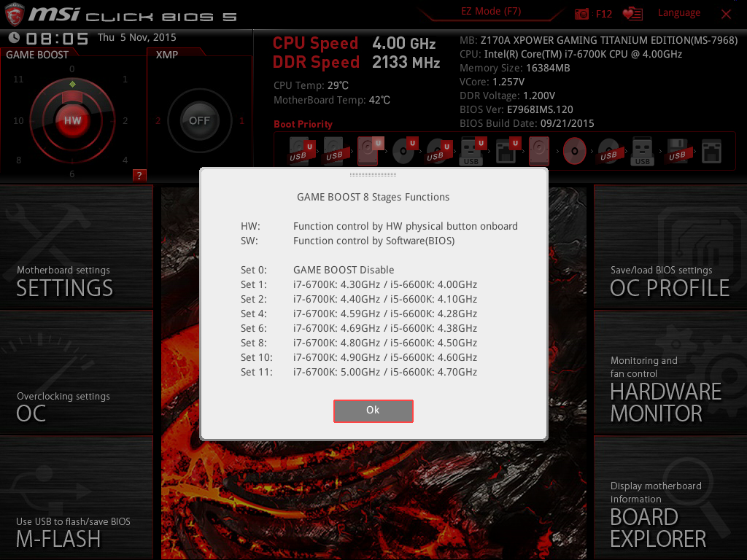The height and width of the screenshot is (560, 747).
Task: Click the Memory Size 16384MB line
Action: point(515,68)
